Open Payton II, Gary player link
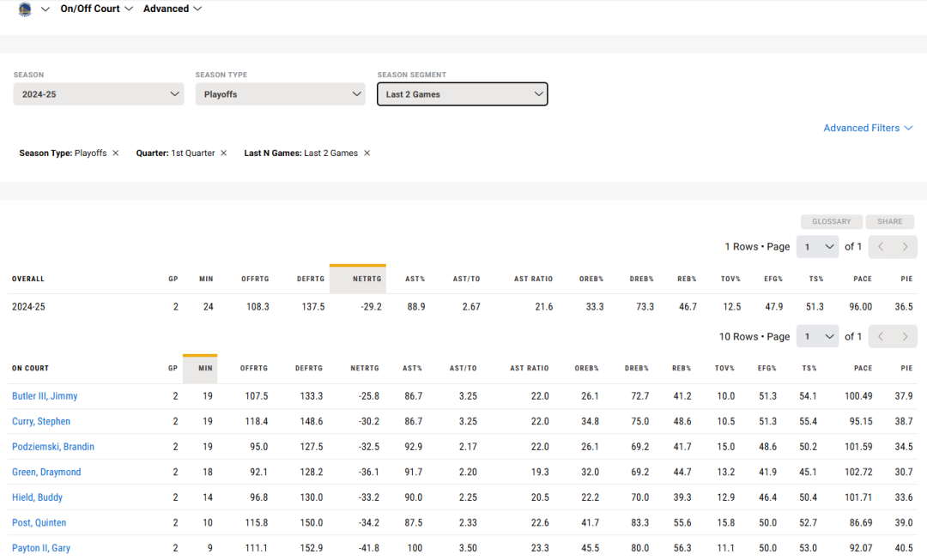The image size is (927, 560). click(x=41, y=549)
